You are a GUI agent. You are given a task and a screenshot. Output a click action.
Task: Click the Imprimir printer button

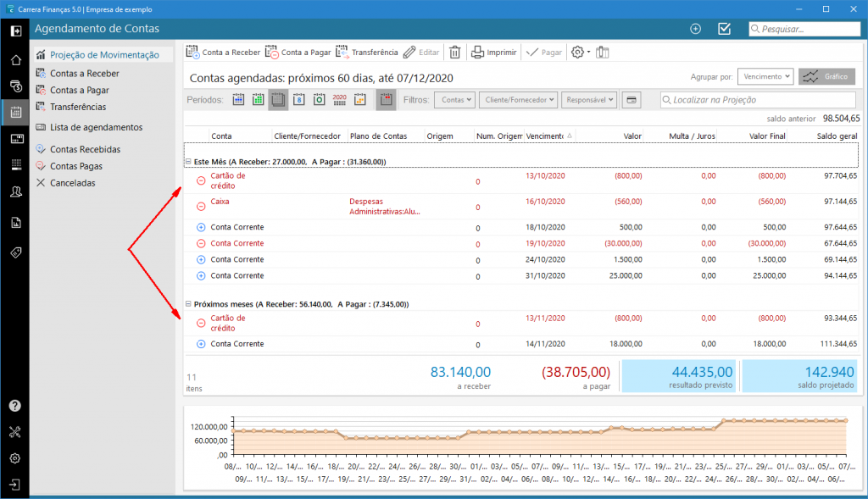pyautogui.click(x=493, y=53)
